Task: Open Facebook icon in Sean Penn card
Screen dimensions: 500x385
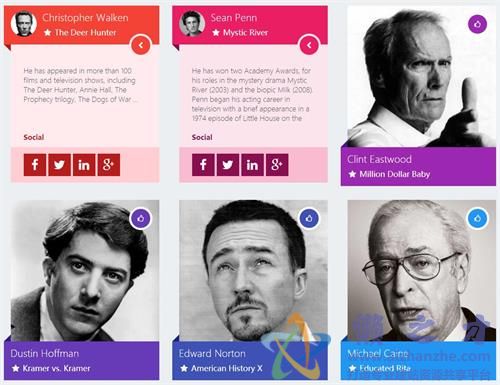Action: coord(203,165)
